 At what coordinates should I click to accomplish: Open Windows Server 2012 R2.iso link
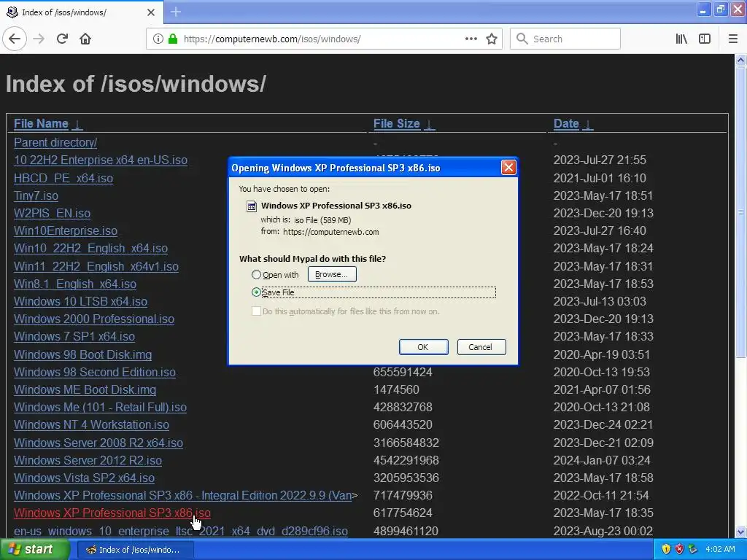click(88, 461)
